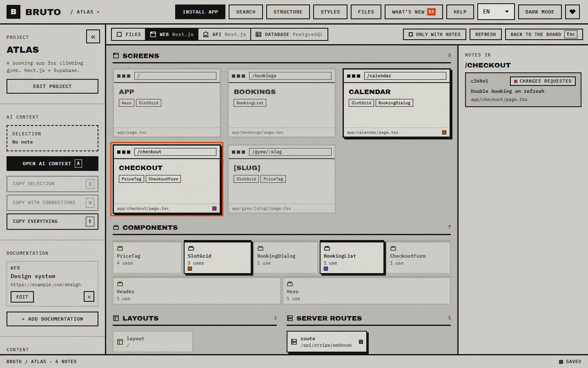Image resolution: width=588 pixels, height=368 pixels.
Task: Click the Components section icon
Action: pos(116,227)
